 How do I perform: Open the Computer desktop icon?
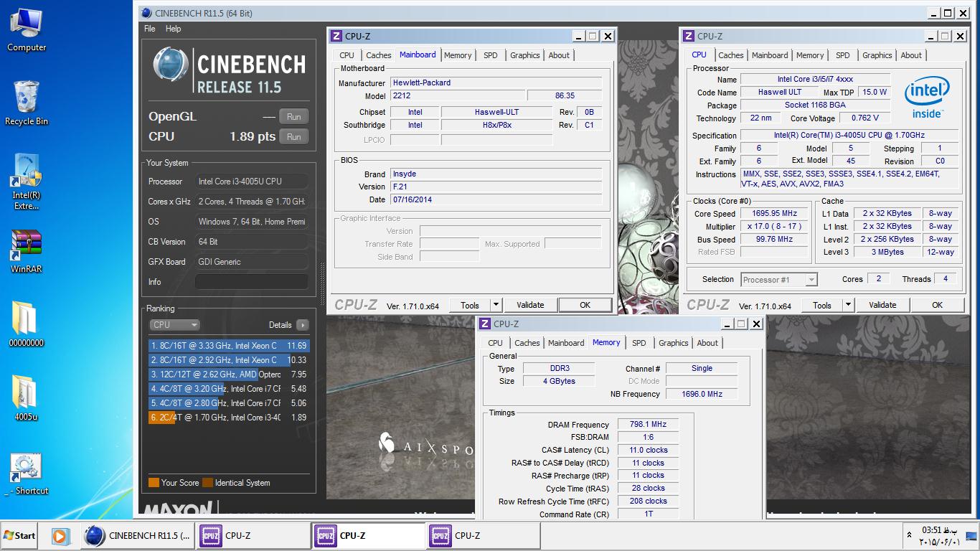click(27, 29)
